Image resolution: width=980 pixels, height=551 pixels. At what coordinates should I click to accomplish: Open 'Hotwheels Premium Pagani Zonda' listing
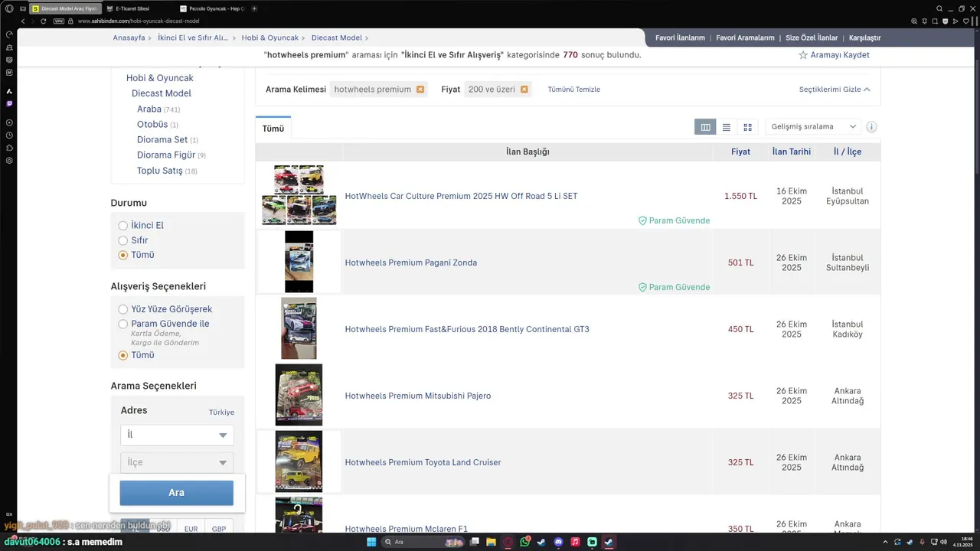click(x=411, y=262)
